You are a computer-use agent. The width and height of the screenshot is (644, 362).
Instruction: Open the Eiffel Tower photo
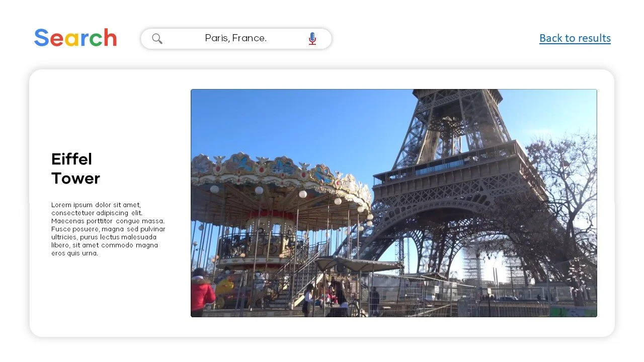pos(393,203)
